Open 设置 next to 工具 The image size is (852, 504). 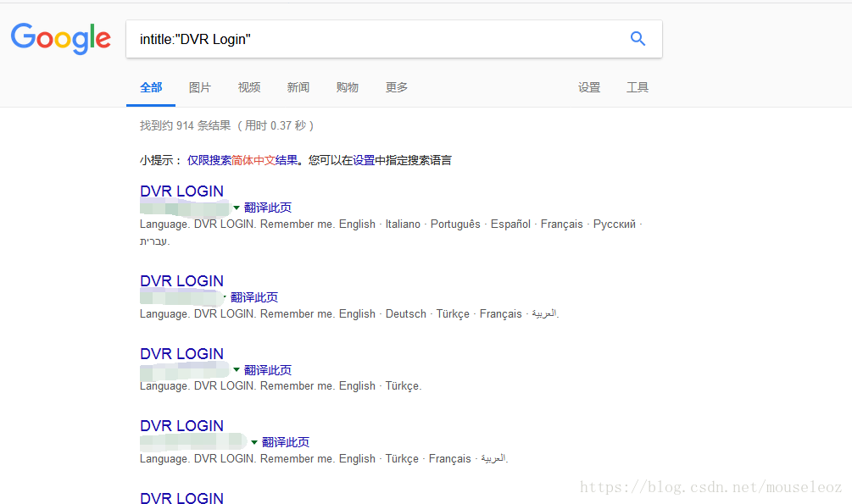pyautogui.click(x=589, y=87)
